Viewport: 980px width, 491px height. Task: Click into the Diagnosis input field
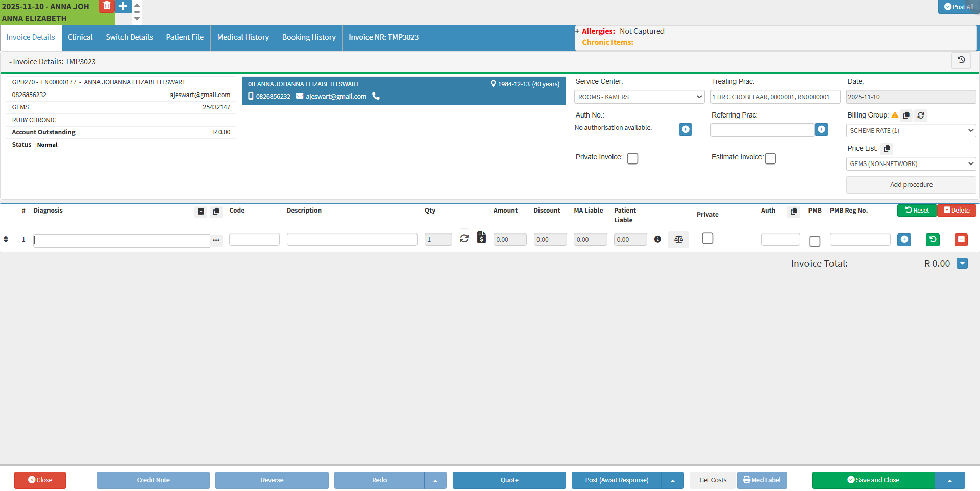[x=121, y=240]
